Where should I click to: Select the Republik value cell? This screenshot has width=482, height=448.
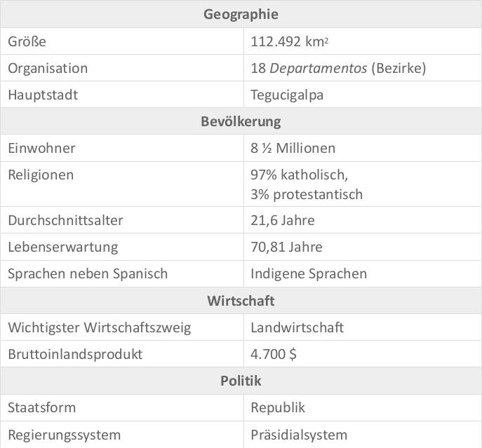pos(278,407)
